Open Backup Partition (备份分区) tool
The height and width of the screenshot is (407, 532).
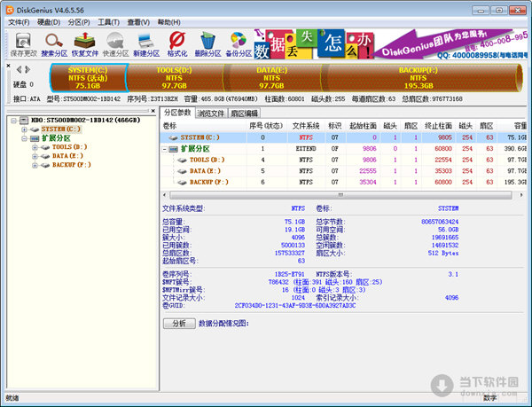click(x=239, y=44)
